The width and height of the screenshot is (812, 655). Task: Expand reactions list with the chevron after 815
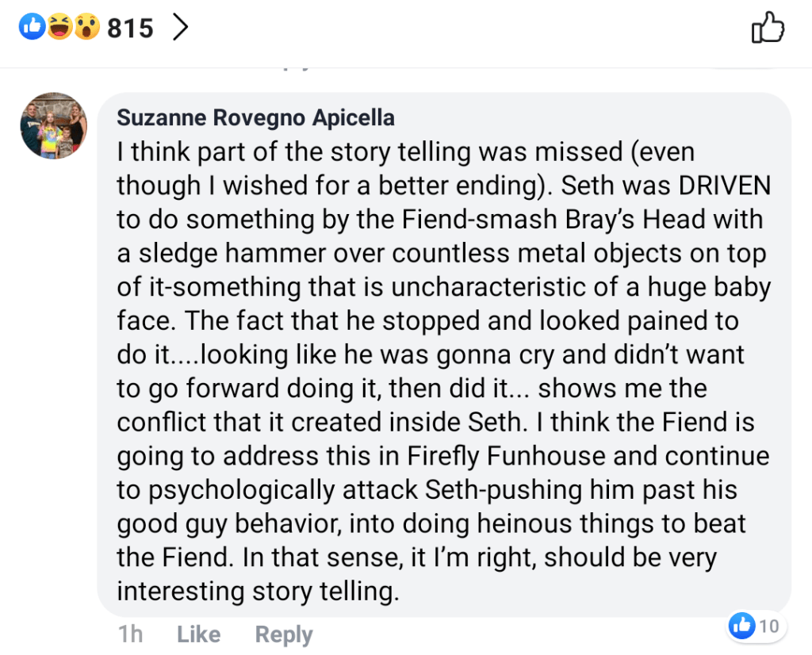(x=181, y=29)
